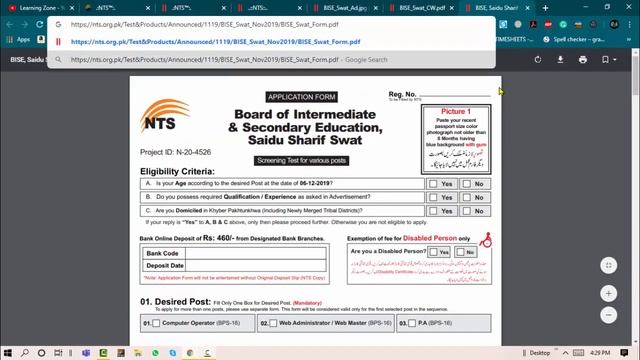This screenshot has width=640, height=360.
Task: Tick the Computer Operator (BPS-16) post box
Action: 156,323
